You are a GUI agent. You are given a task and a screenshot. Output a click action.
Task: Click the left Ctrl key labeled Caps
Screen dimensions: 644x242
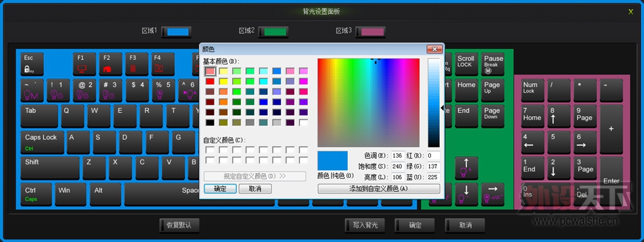pos(36,195)
